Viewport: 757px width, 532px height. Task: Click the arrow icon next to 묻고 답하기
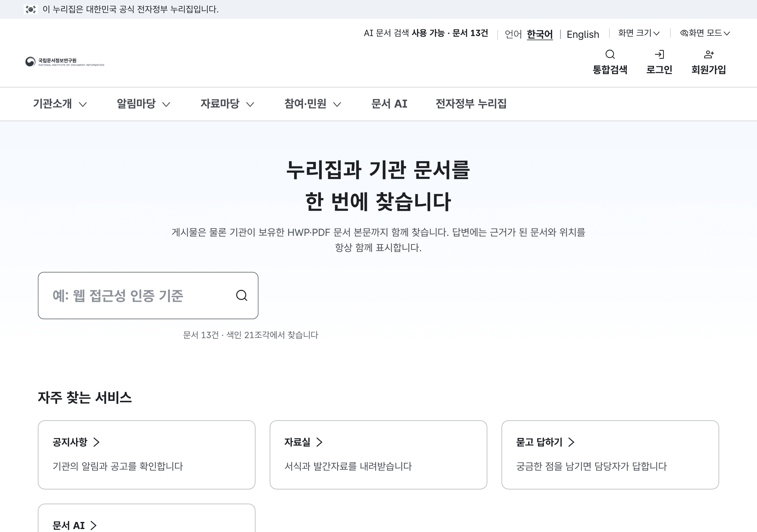[571, 442]
